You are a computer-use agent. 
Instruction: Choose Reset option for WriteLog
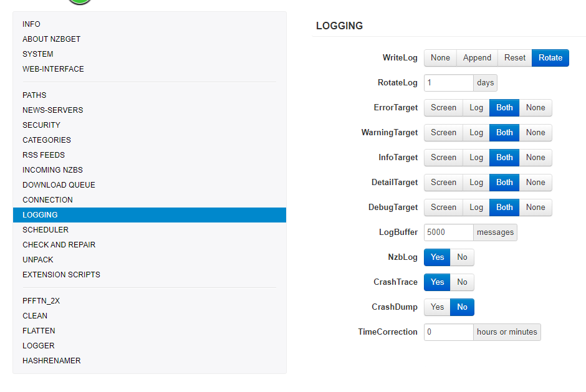(x=515, y=58)
